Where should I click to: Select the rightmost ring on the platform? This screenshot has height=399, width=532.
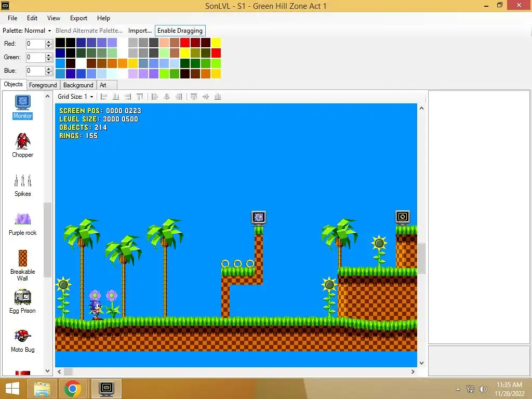[250, 263]
